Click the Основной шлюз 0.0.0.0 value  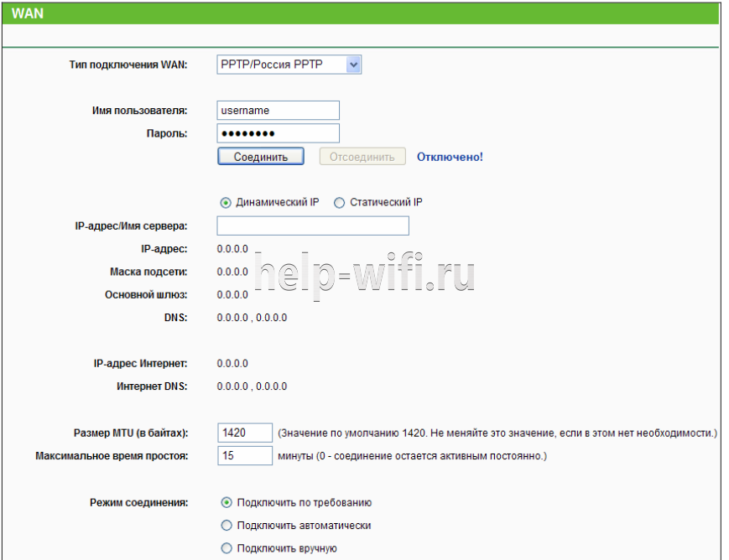pos(232,294)
